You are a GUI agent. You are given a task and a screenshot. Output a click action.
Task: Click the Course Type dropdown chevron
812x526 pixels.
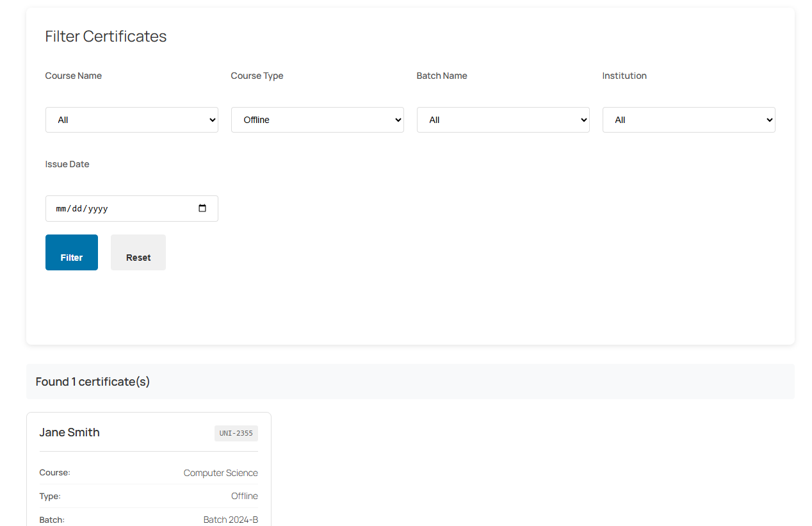coord(398,120)
